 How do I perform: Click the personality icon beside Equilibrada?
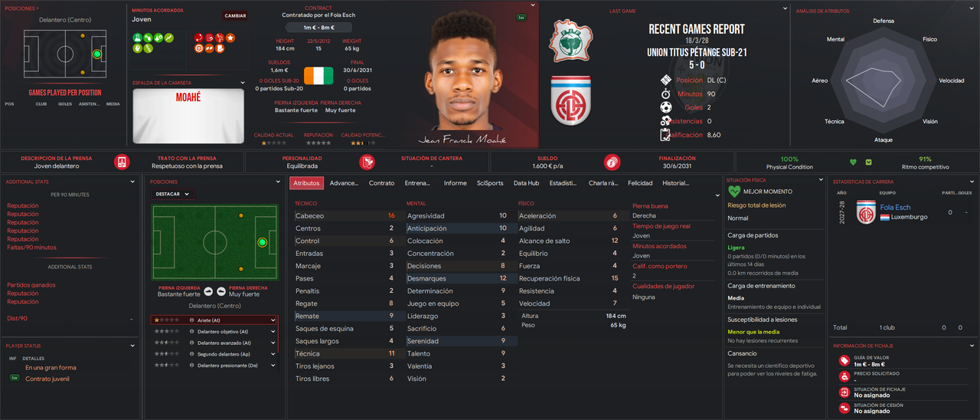tap(367, 162)
